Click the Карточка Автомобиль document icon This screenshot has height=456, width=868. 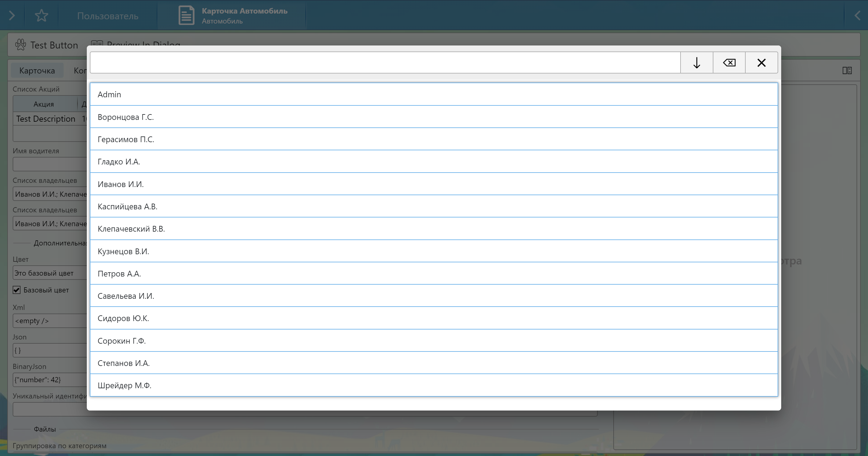point(186,15)
